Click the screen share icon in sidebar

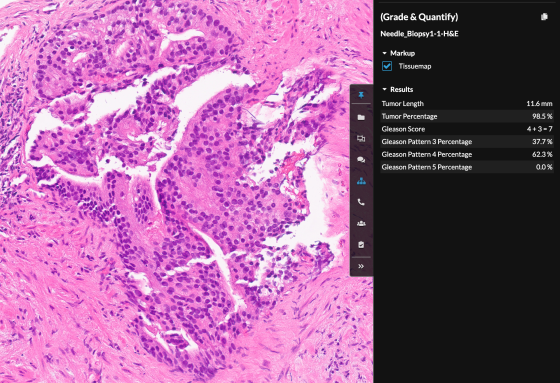pyautogui.click(x=361, y=138)
